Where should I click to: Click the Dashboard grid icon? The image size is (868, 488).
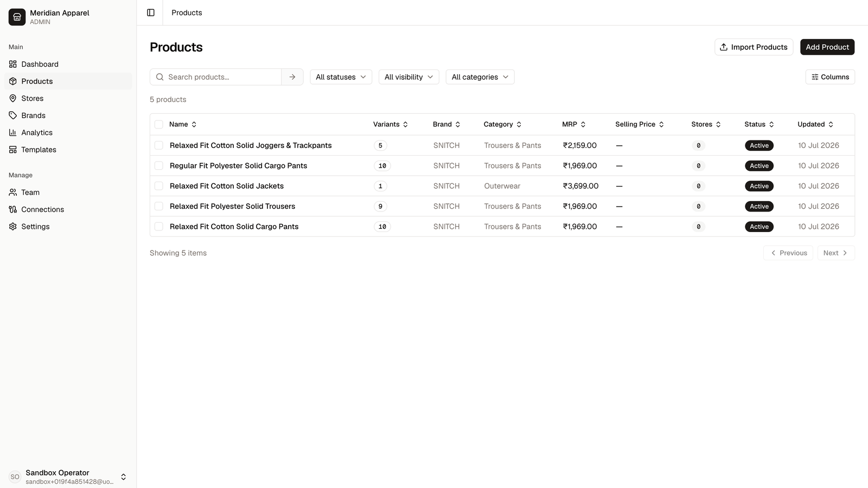(13, 64)
